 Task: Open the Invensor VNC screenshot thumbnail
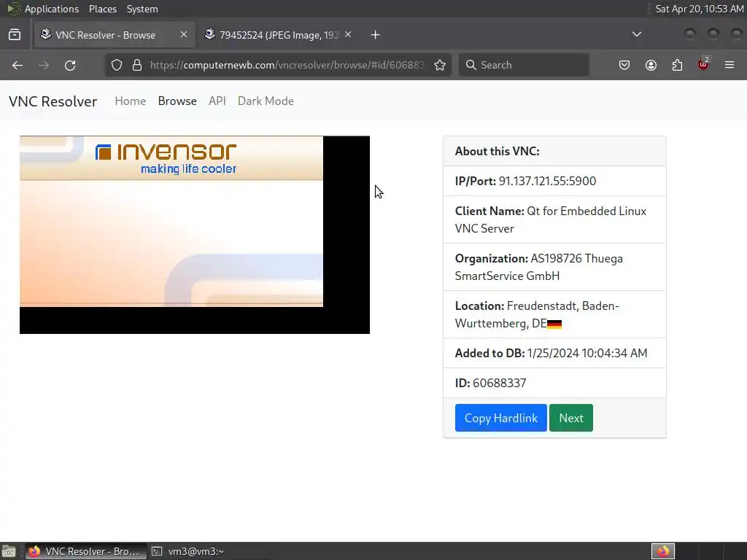tap(194, 235)
